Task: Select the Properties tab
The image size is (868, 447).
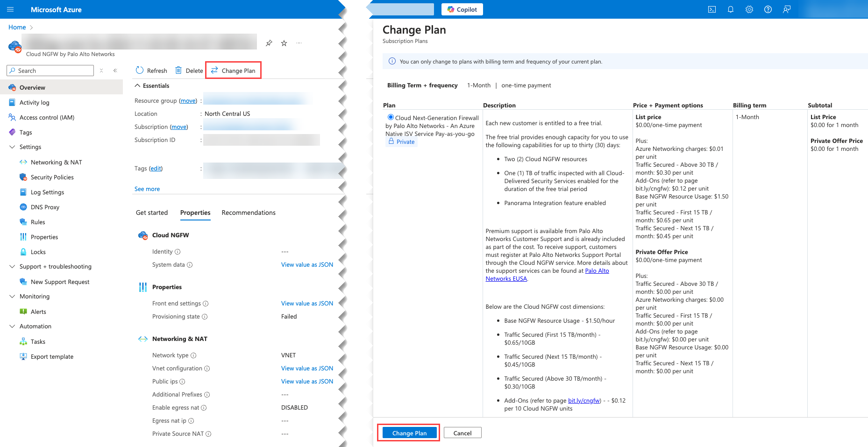Action: tap(195, 213)
